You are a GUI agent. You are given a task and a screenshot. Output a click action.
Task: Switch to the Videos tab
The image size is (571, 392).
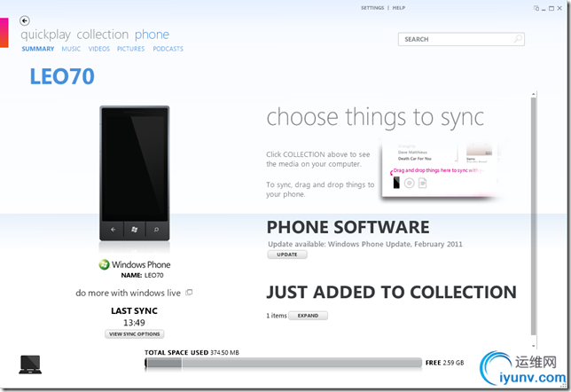tap(99, 49)
